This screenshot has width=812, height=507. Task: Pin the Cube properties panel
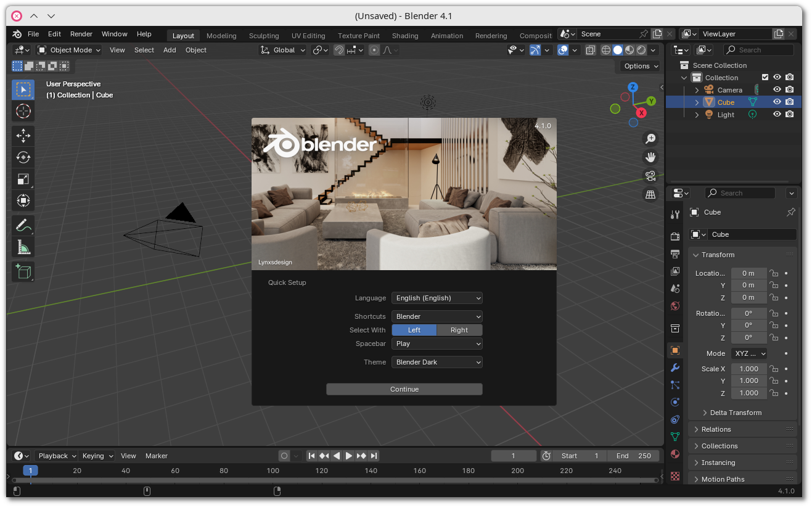pyautogui.click(x=791, y=212)
